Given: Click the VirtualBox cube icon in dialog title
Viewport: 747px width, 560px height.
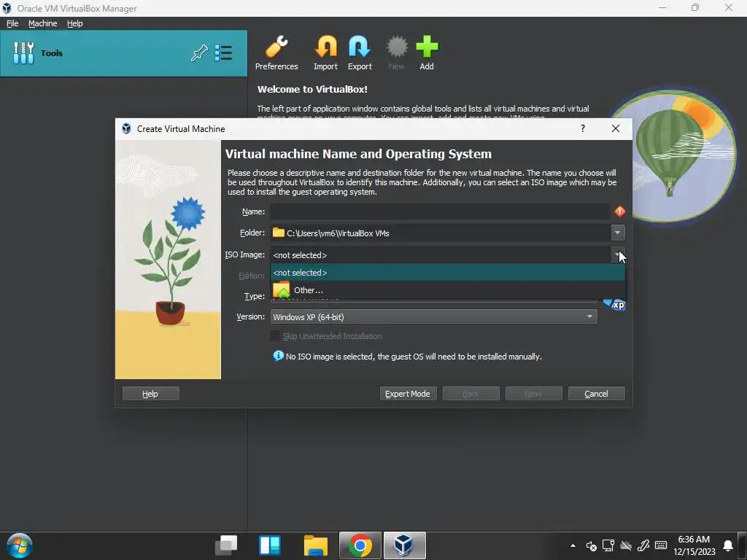Looking at the screenshot, I should coord(126,128).
